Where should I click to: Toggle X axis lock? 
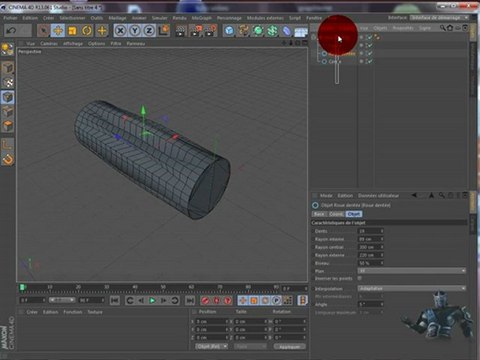[x=120, y=31]
